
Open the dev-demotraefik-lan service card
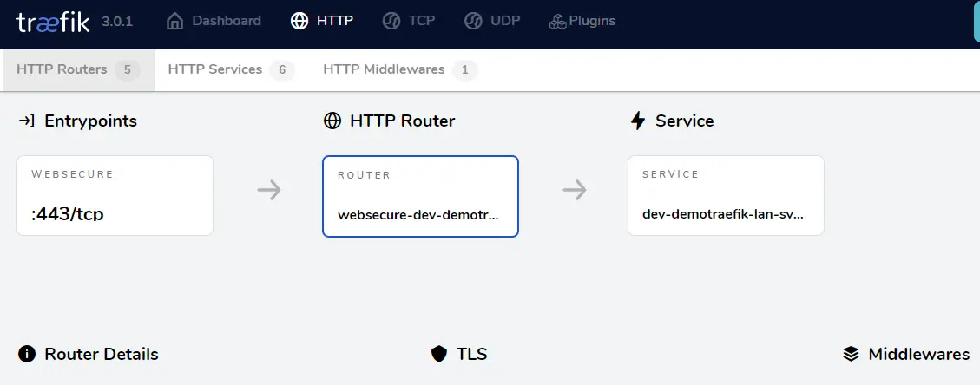pyautogui.click(x=726, y=195)
